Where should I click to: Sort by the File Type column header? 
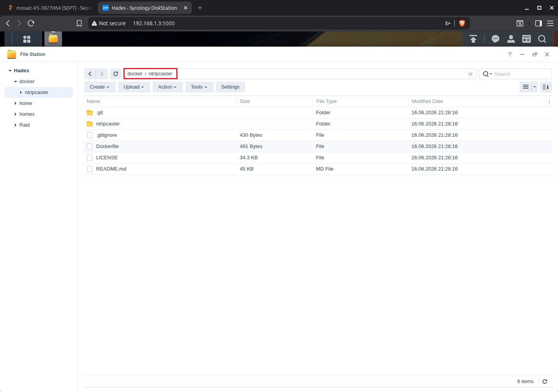361,101
